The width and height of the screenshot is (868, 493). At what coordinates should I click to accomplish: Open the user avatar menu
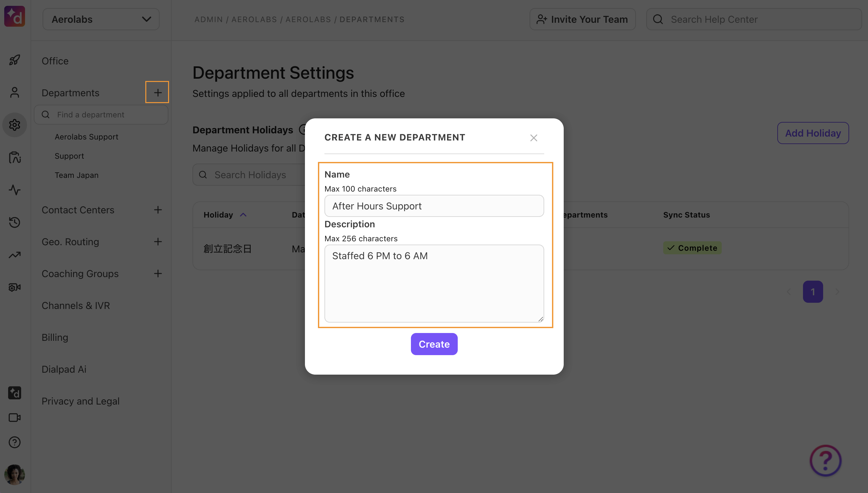(15, 474)
